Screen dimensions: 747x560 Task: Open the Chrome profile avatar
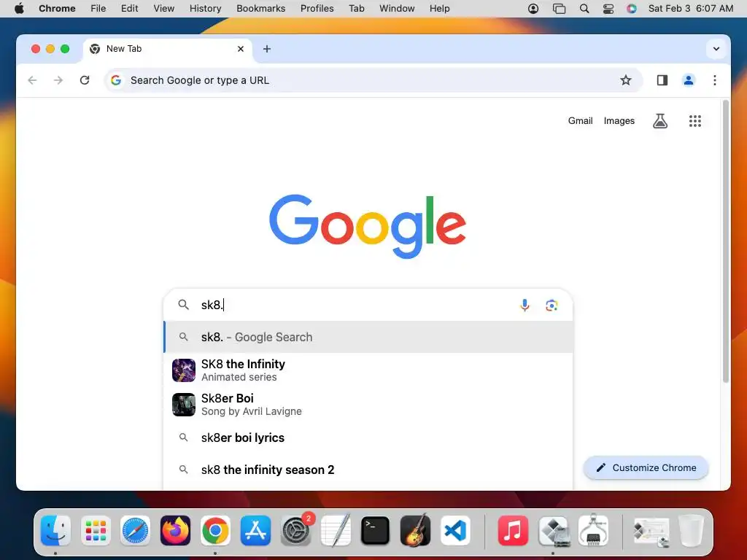pos(689,80)
